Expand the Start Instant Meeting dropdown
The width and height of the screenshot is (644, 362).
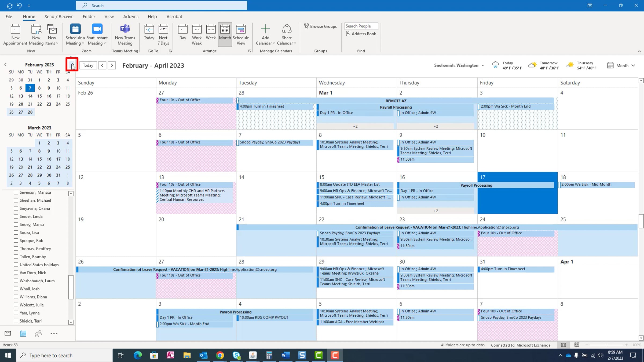coord(97,40)
